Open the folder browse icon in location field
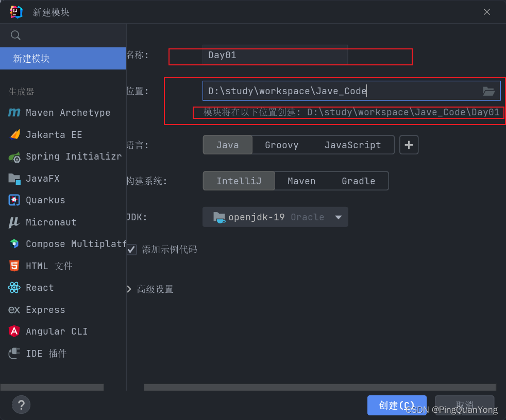Screen dimensions: 506x420 (488, 92)
